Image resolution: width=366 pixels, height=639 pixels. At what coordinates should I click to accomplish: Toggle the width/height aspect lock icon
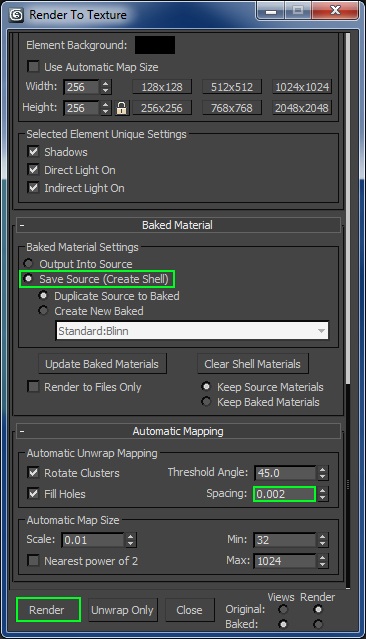click(x=121, y=108)
